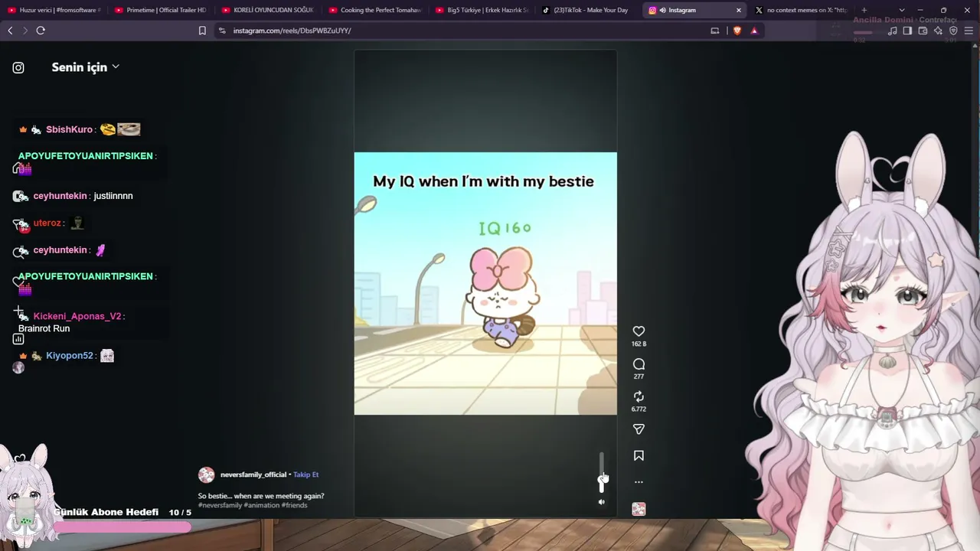
Task: Switch to the 'KORELİ OYUNCUDAN SOĞUK' tab
Action: pos(268,10)
